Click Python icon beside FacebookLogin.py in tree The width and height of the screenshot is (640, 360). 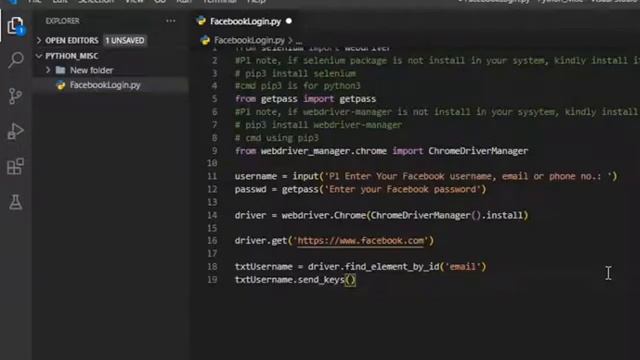[x=61, y=85]
